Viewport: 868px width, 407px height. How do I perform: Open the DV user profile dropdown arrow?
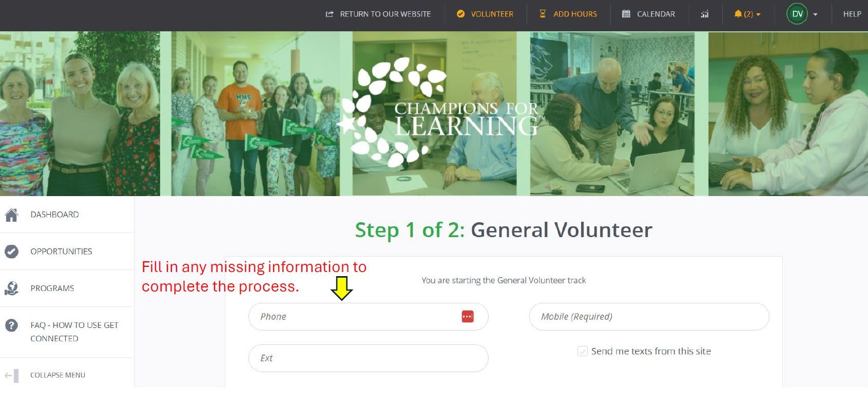815,14
